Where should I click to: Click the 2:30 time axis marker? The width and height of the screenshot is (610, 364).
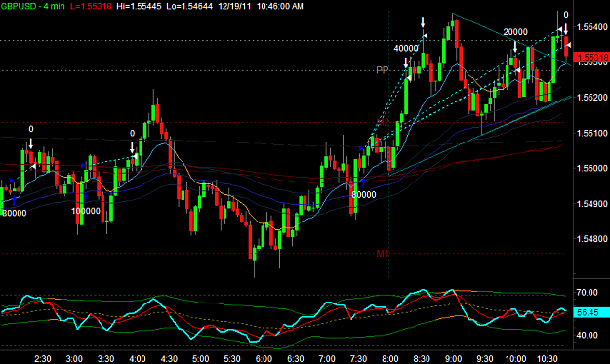point(42,358)
